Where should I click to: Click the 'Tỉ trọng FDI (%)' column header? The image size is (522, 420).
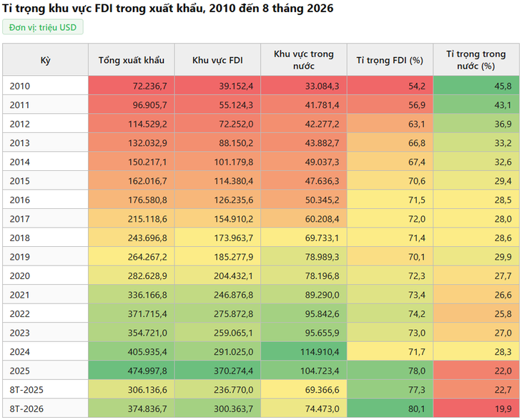[390, 60]
